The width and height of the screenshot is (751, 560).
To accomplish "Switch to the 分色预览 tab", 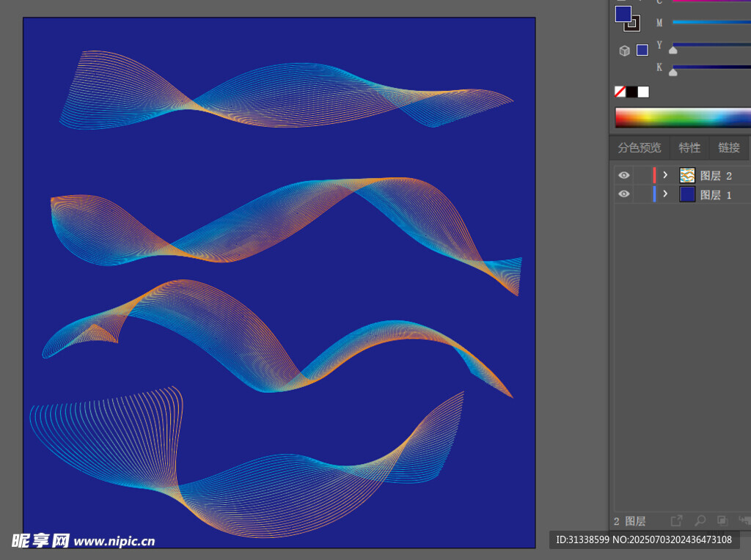I will click(639, 147).
